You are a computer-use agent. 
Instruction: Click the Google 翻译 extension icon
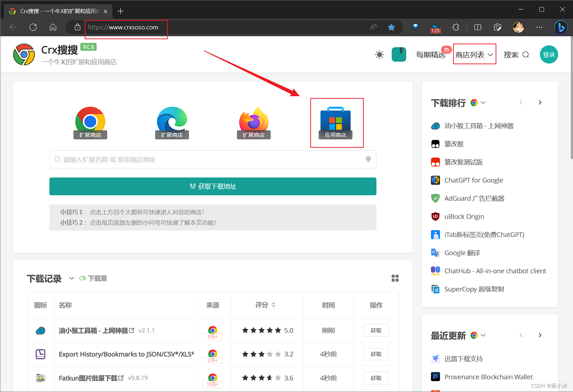click(435, 253)
